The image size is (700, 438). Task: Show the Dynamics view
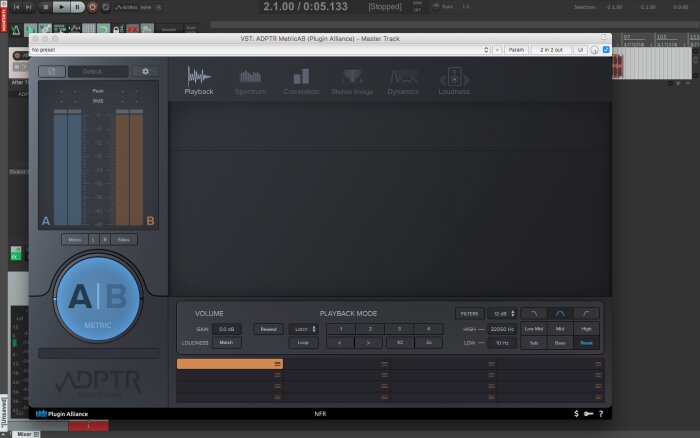click(403, 81)
